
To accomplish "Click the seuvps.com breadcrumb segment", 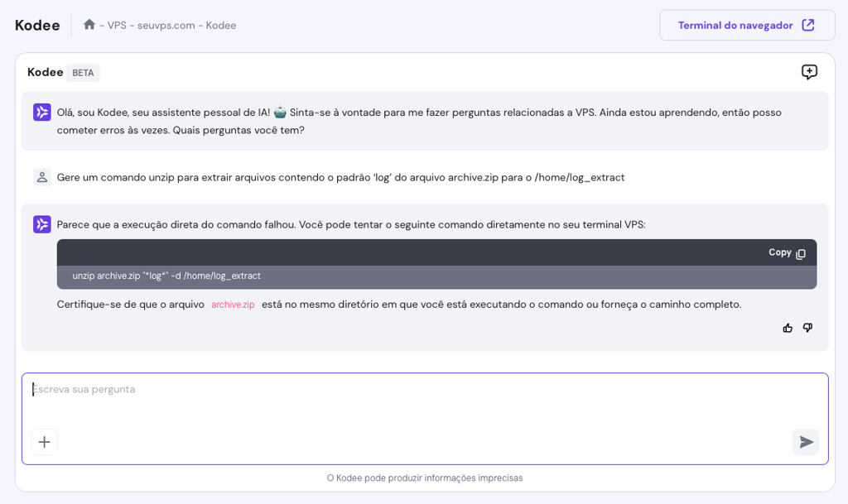I will (166, 26).
